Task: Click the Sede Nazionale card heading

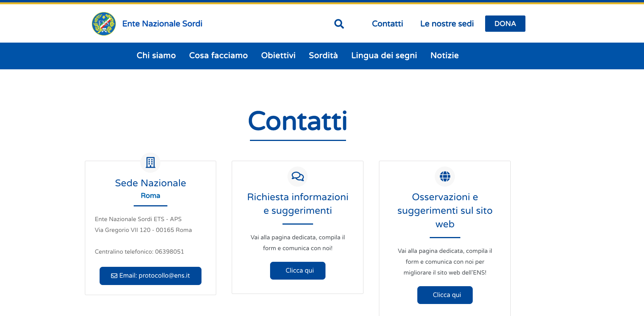Action: 150,183
